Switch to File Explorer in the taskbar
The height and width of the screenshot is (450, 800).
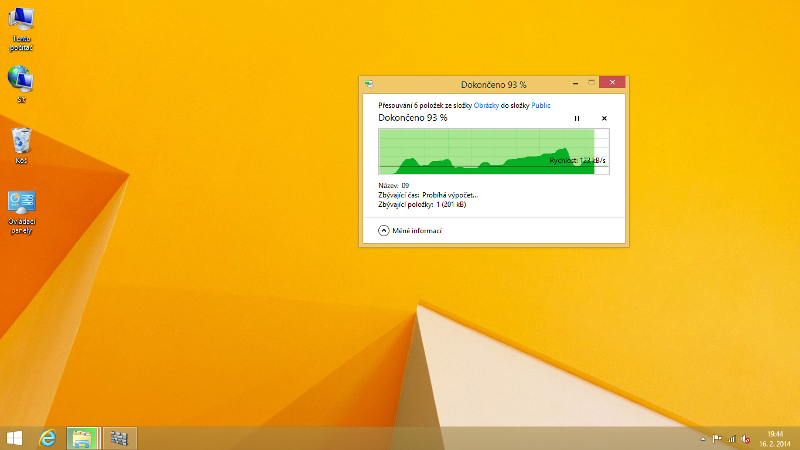[x=82, y=438]
